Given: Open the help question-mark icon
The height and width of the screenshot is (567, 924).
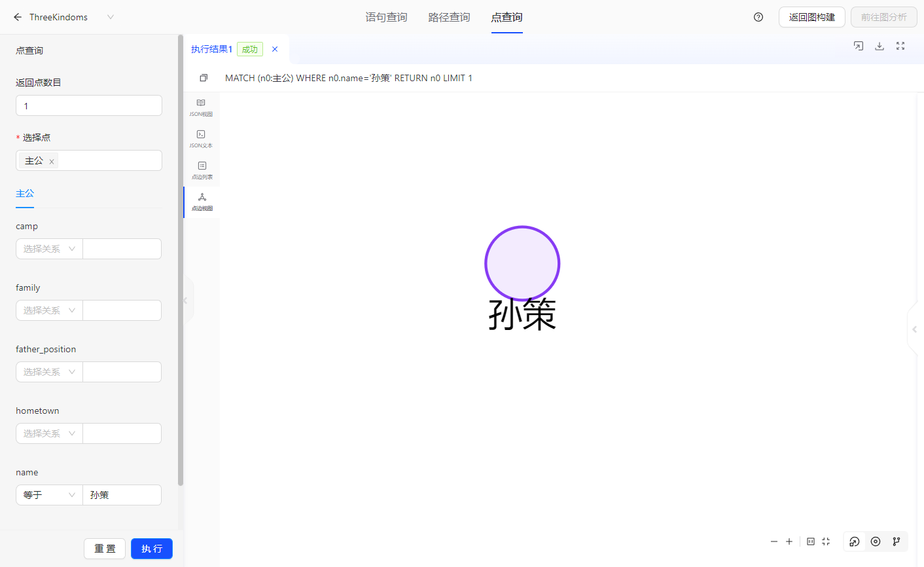Looking at the screenshot, I should pyautogui.click(x=758, y=17).
